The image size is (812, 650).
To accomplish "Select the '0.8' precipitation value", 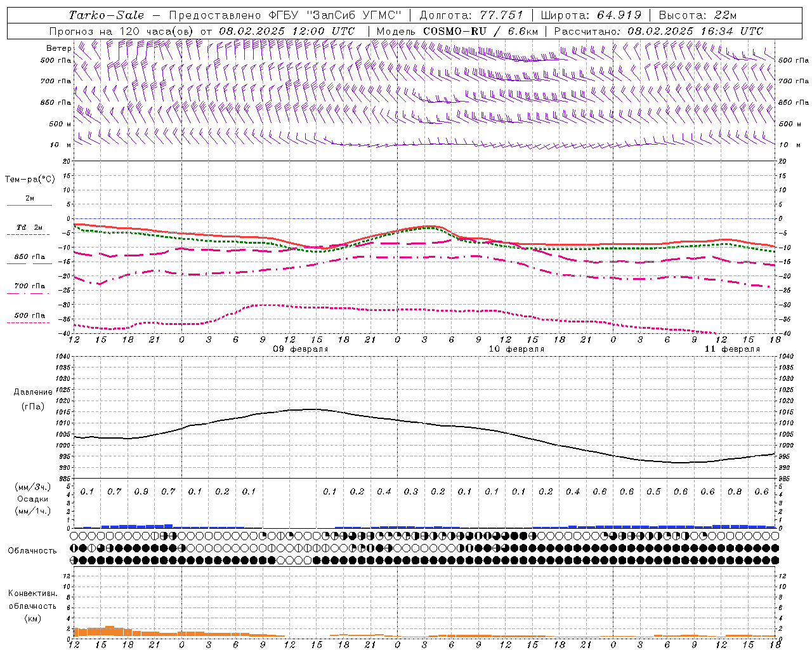I will pos(735,491).
